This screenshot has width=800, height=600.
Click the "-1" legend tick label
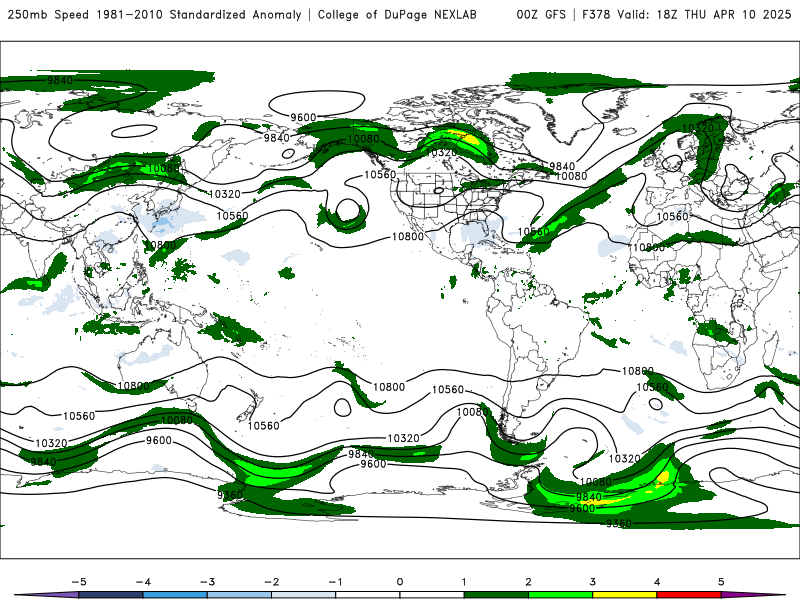coord(335,582)
